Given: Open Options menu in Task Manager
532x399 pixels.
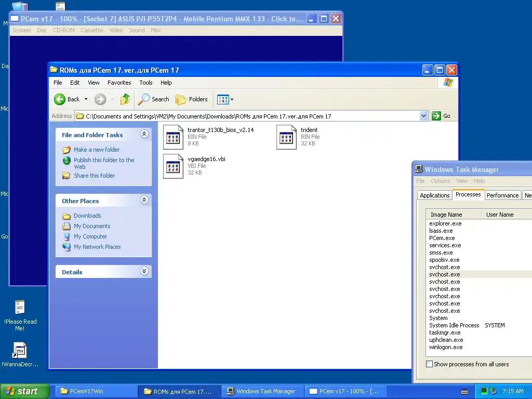Looking at the screenshot, I should [440, 181].
